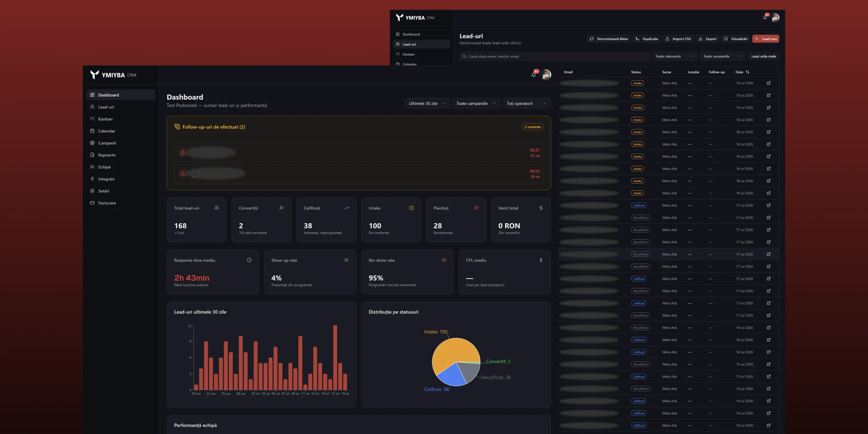Click YMIYBA logo in Dashboard window
868x434 pixels.
113,75
